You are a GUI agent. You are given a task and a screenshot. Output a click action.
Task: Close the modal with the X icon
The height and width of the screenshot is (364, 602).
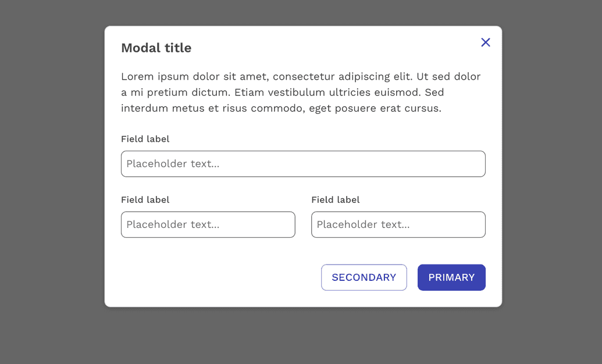tap(486, 42)
